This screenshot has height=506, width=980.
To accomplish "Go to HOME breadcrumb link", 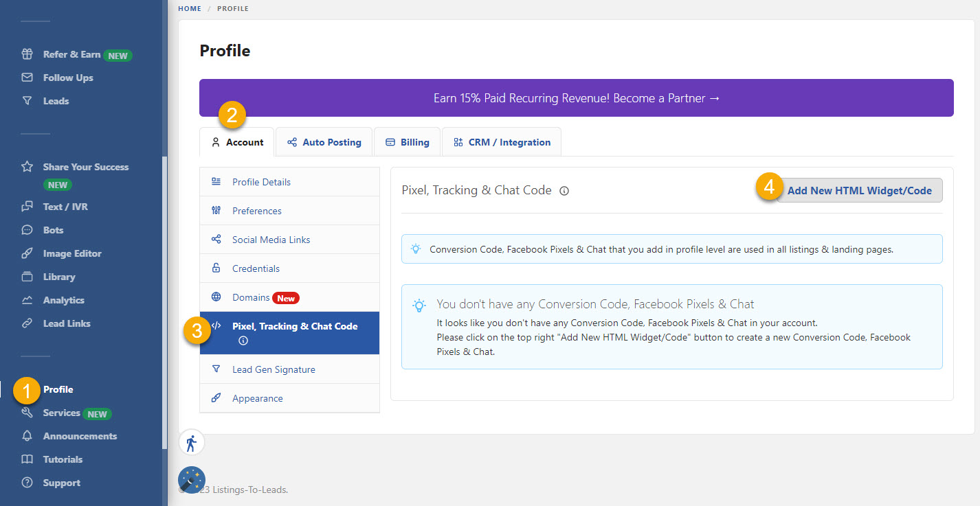I will click(x=190, y=8).
